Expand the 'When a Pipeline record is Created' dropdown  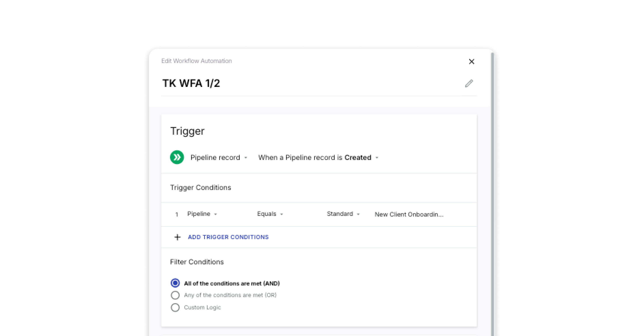(x=318, y=157)
